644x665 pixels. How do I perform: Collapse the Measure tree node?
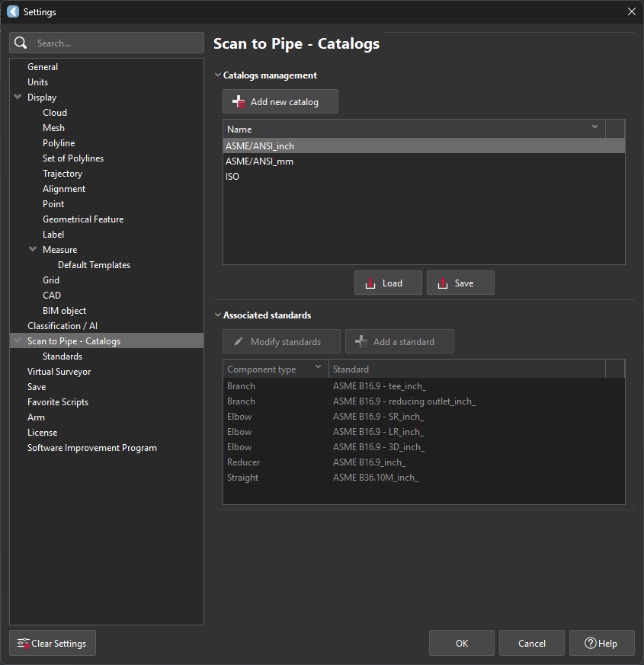33,250
